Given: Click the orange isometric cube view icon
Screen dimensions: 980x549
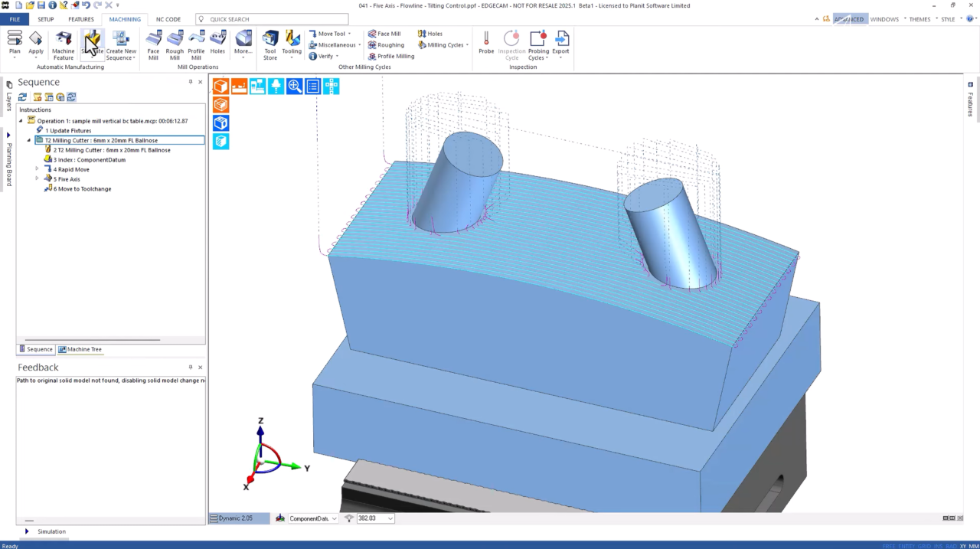Looking at the screenshot, I should 220,86.
